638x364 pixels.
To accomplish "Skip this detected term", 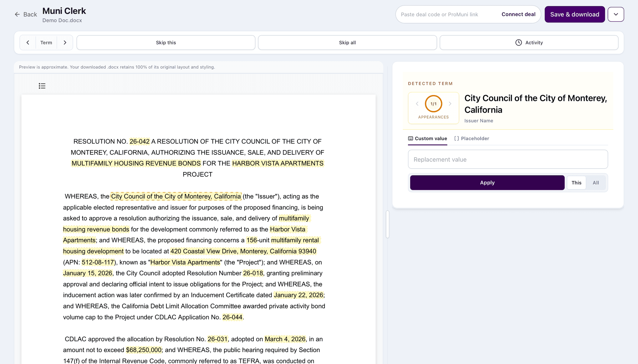I will (166, 43).
